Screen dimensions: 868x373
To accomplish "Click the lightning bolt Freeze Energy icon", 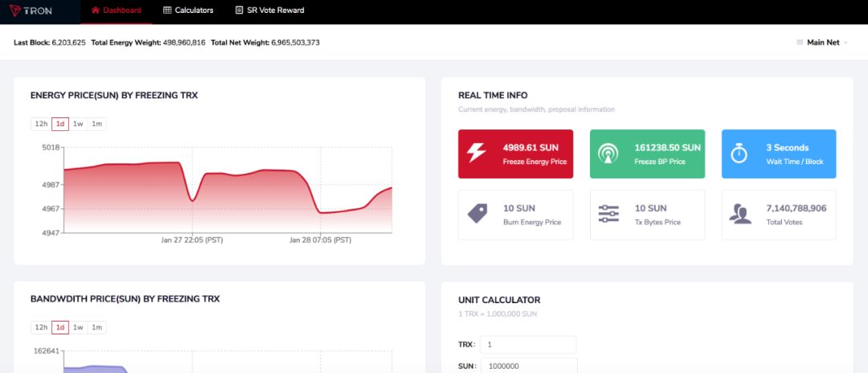I will point(477,154).
